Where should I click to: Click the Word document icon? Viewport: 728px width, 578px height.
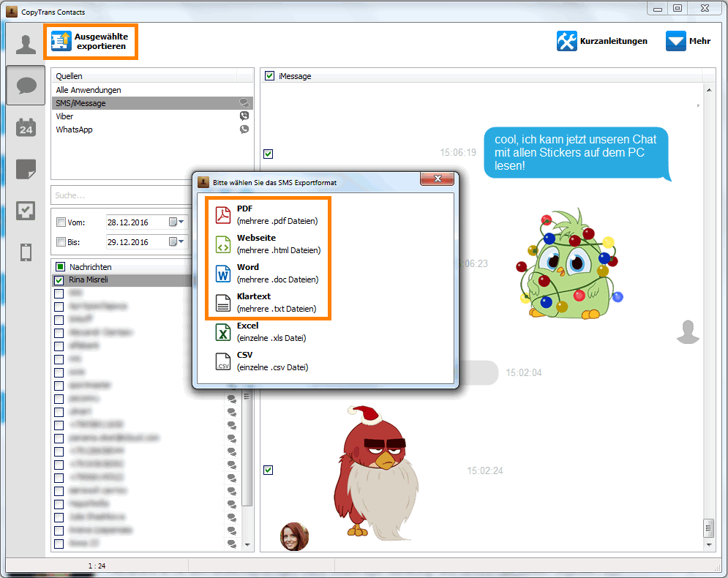pos(223,274)
